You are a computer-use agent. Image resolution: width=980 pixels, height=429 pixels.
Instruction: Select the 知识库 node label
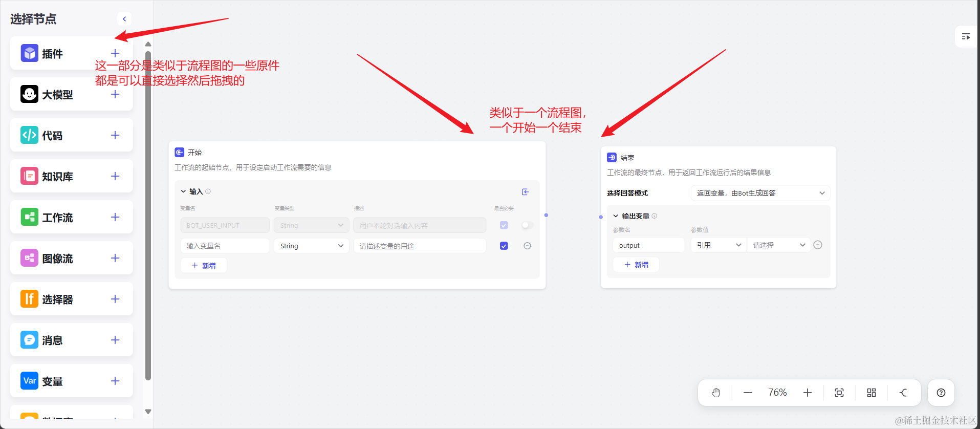57,177
